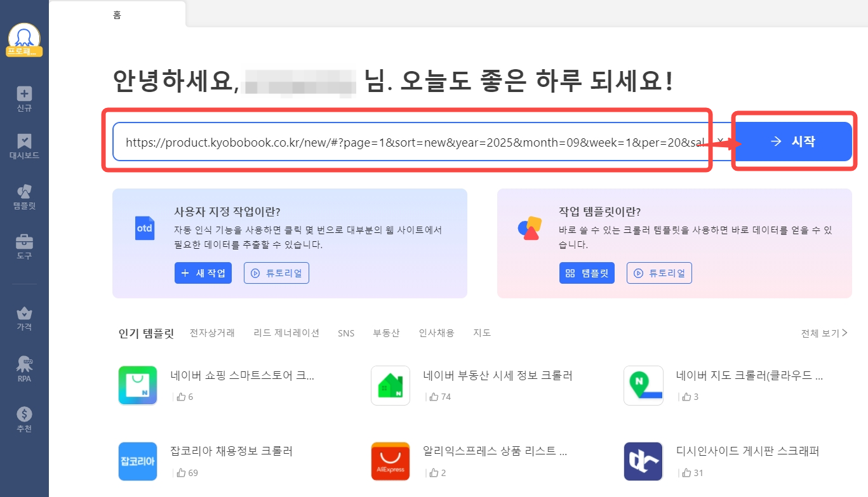This screenshot has height=497, width=868.
Task: Expand 전체 보기 to view all templates
Action: (x=824, y=333)
